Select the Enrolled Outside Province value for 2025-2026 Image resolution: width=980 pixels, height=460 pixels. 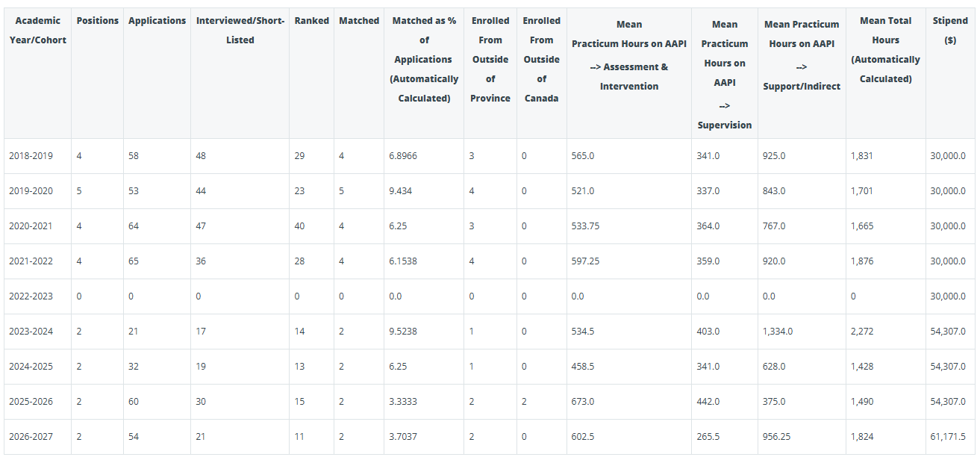coord(472,402)
